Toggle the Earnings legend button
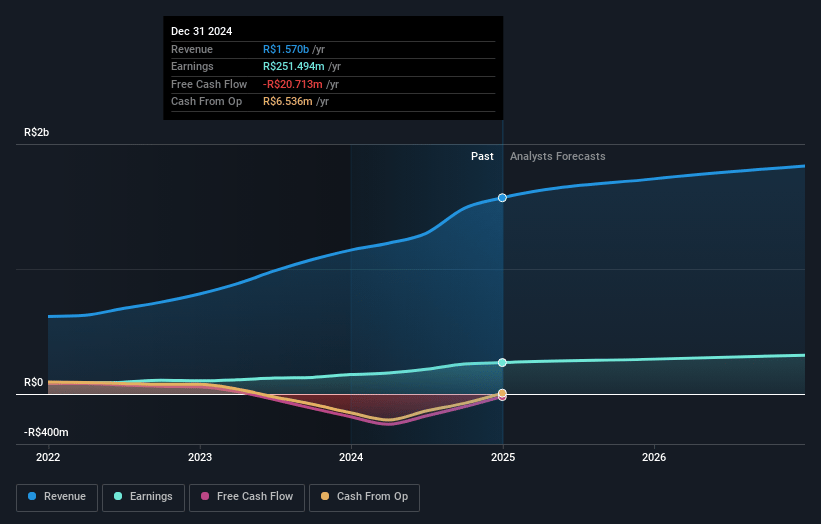 pos(143,497)
